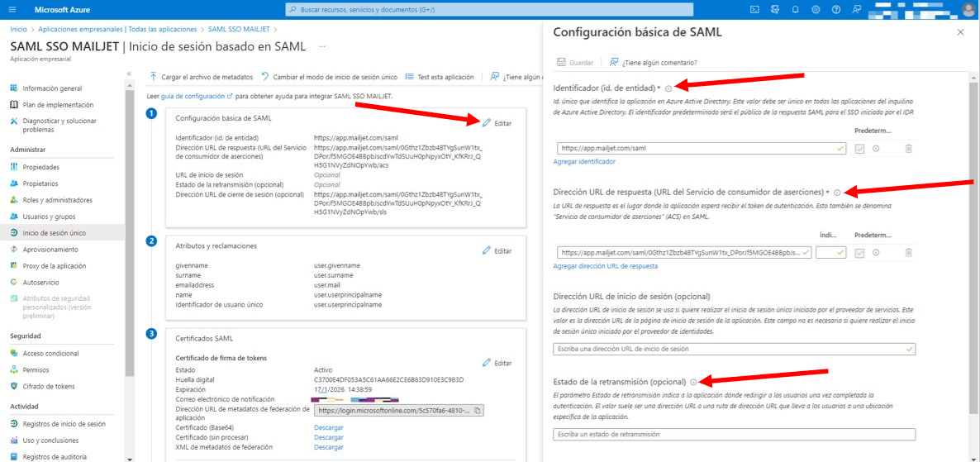Open the Azure portal hamburger menu
Screen dimensions: 980x462
[x=12, y=9]
